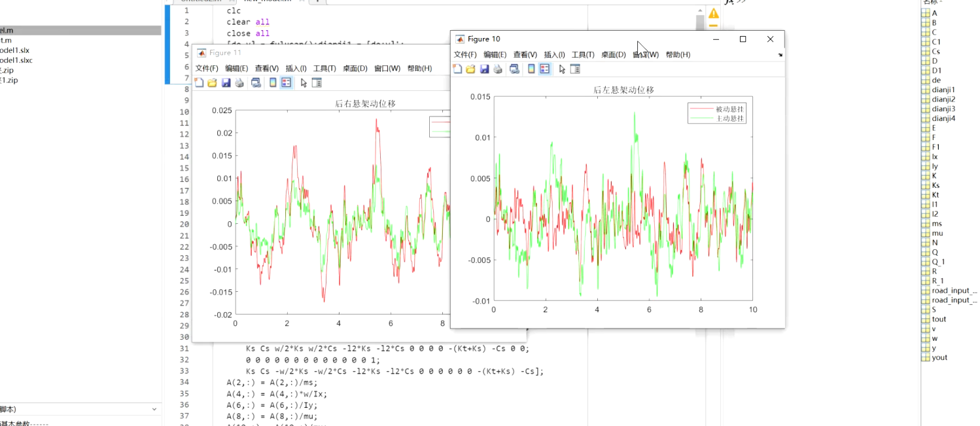Viewport: 980px width, 426px height.
Task: Toggle Edit Plot arrow in Figure 10 toolbar
Action: pos(562,69)
